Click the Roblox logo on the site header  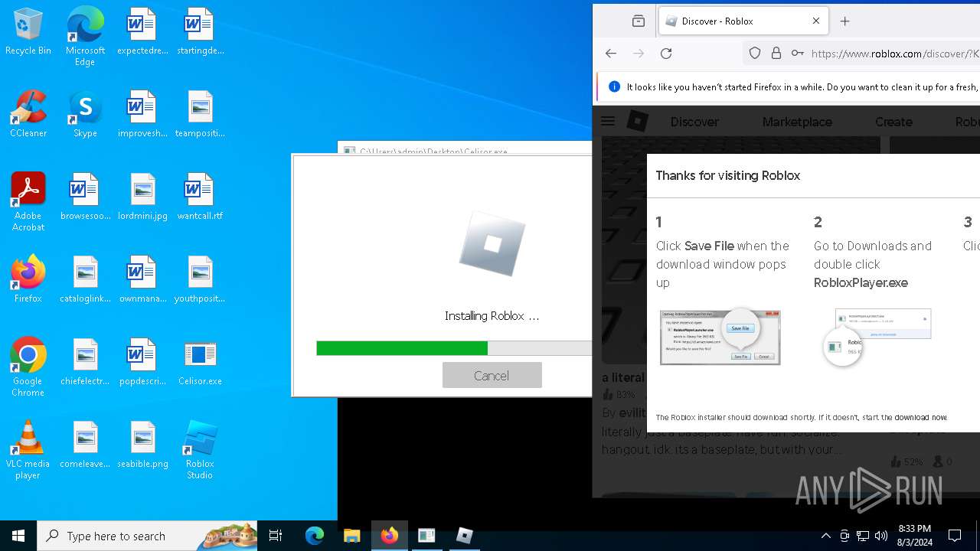(638, 121)
